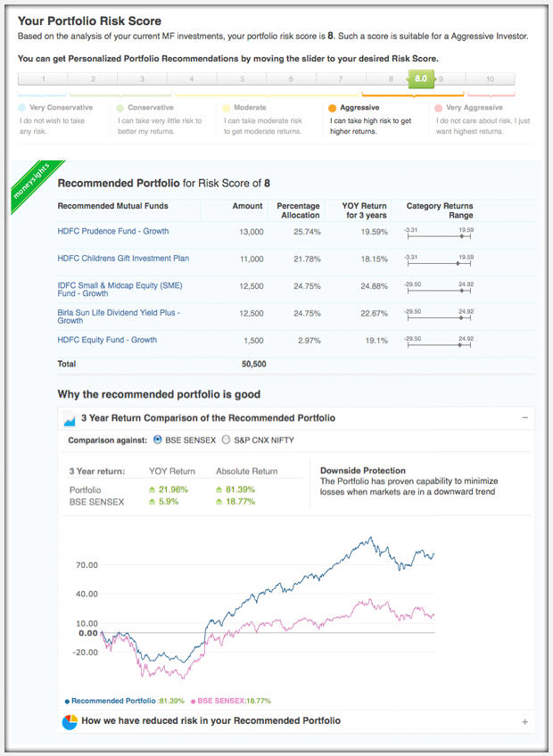This screenshot has width=553, height=756.
Task: Open HDFC Equity Fund - Growth link
Action: click(x=107, y=340)
